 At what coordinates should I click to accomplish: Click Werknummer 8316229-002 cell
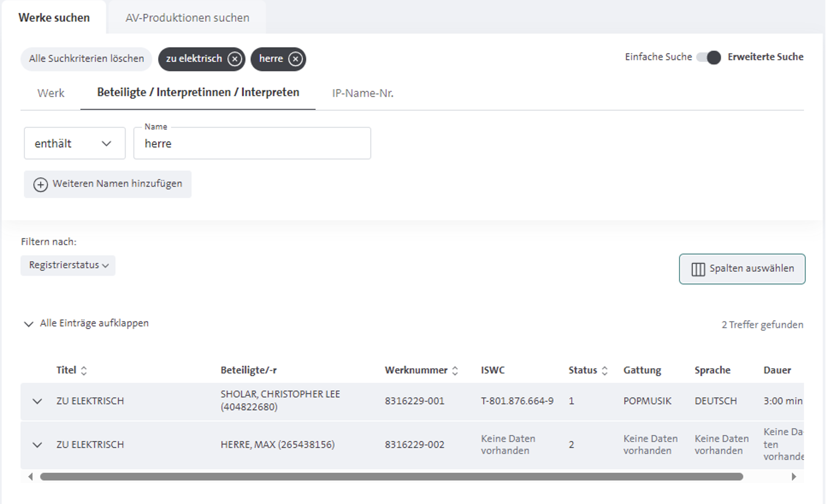415,445
